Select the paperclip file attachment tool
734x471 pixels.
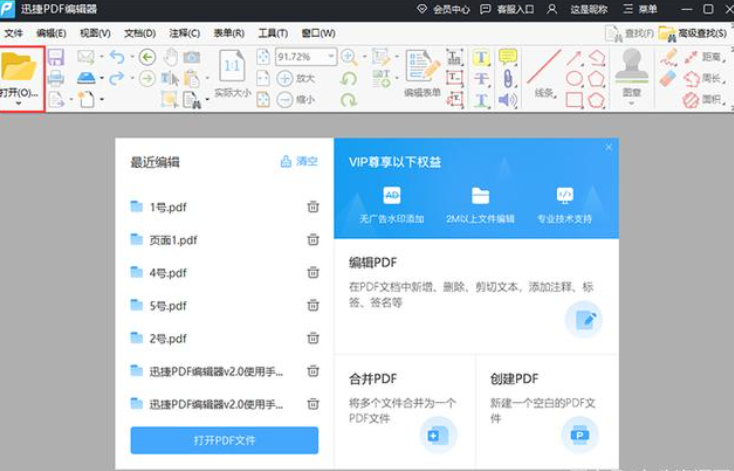(x=508, y=78)
